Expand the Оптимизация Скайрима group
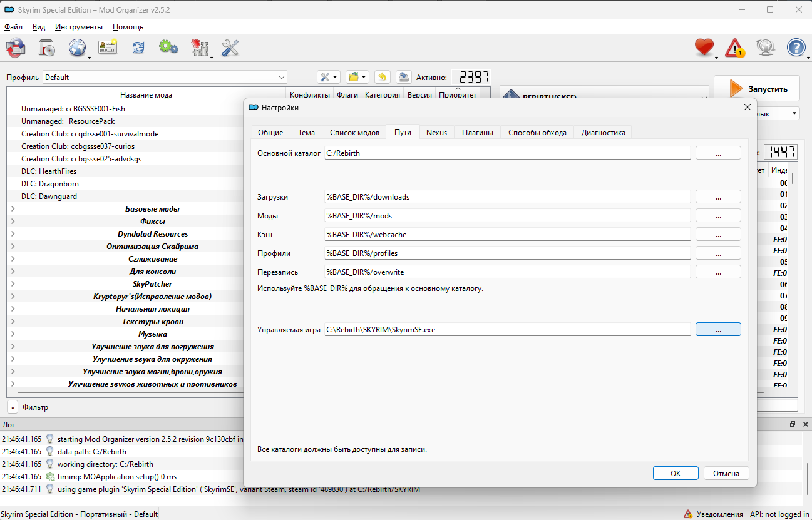The image size is (812, 520). (13, 247)
